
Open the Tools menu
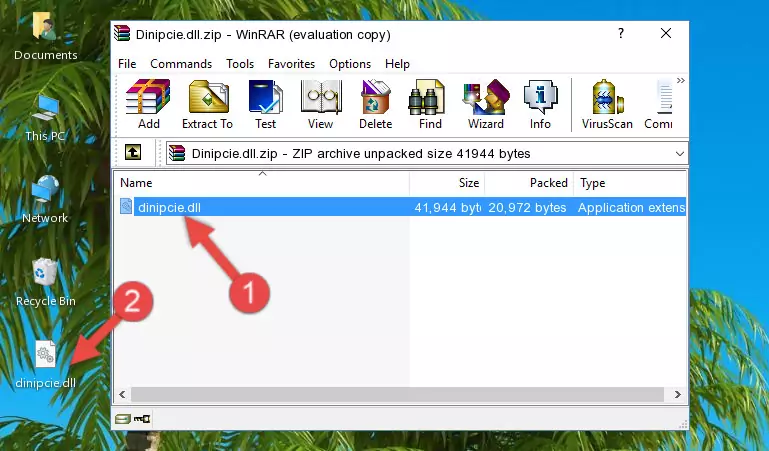[x=240, y=64]
